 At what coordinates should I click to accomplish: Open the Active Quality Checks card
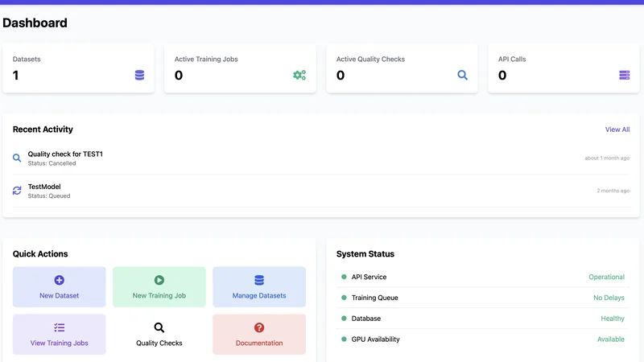[402, 68]
